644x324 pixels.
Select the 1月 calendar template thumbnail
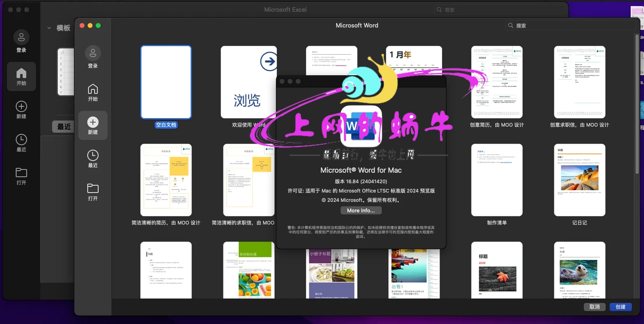414,61
